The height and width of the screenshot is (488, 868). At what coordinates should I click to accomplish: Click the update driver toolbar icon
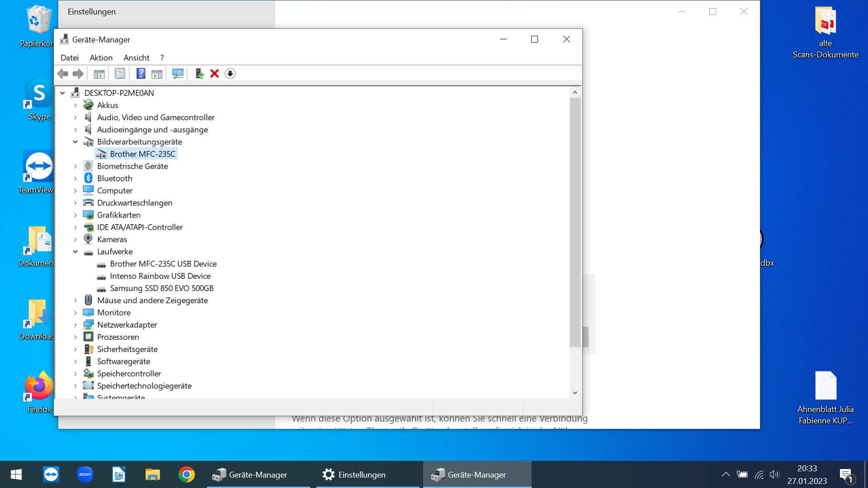pos(199,74)
